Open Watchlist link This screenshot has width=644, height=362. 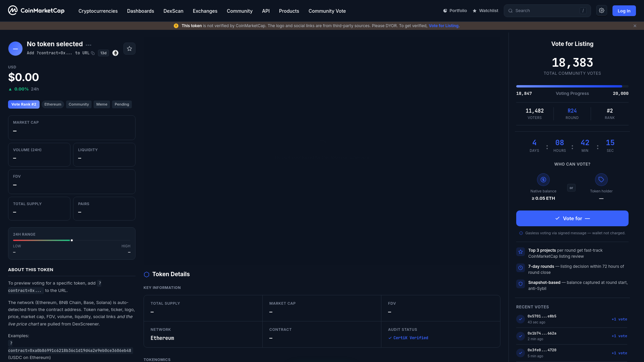click(x=485, y=11)
